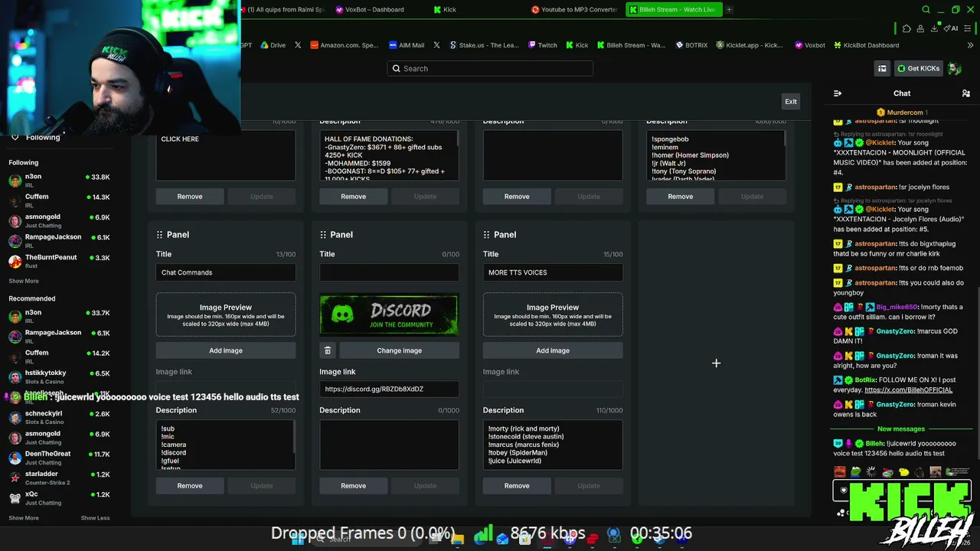
Task: Click Add image in the MORE TTS VOICES panel
Action: tap(553, 350)
